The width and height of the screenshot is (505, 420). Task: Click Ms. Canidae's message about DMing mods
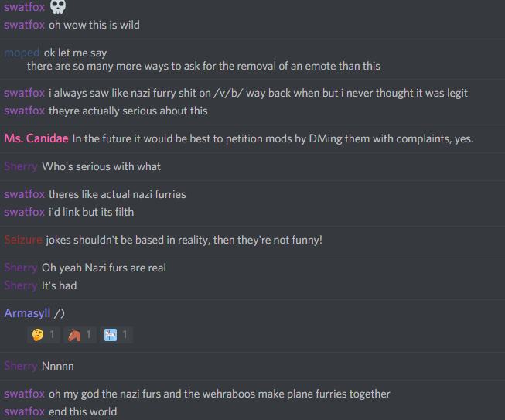click(272, 138)
